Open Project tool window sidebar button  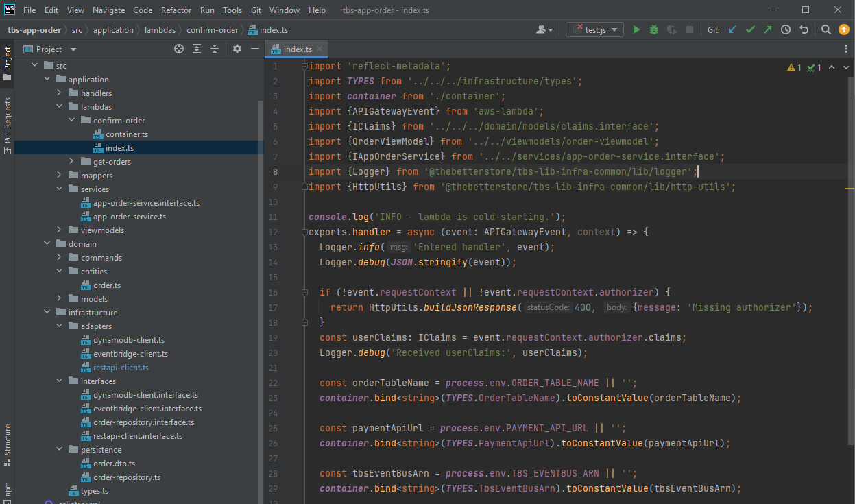(8, 63)
